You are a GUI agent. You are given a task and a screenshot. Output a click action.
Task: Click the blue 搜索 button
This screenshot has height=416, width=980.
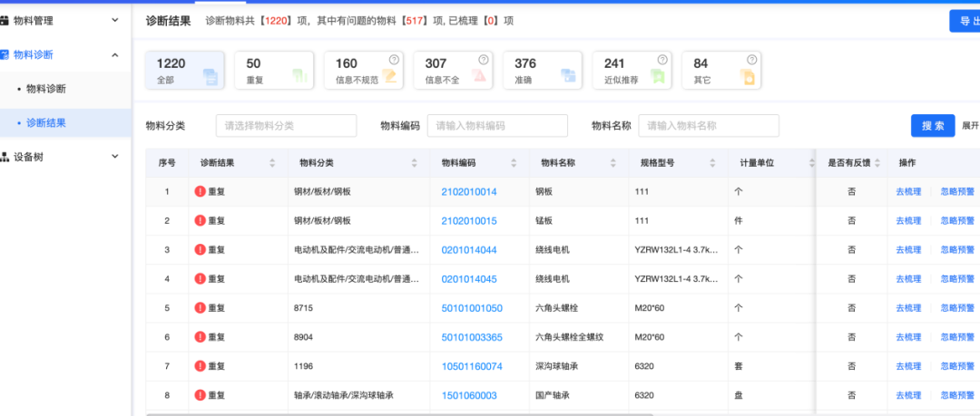(x=933, y=126)
